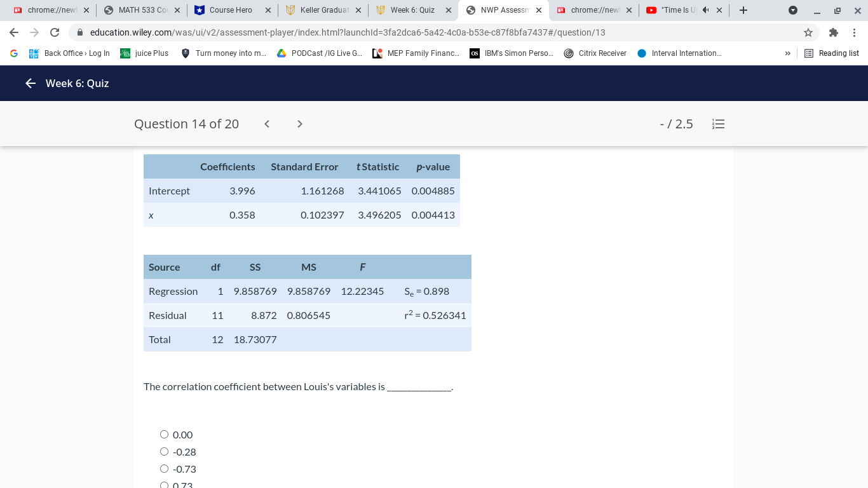Viewport: 868px width, 488px height.
Task: Switch to the Keller Graduate tab
Action: pos(323,10)
